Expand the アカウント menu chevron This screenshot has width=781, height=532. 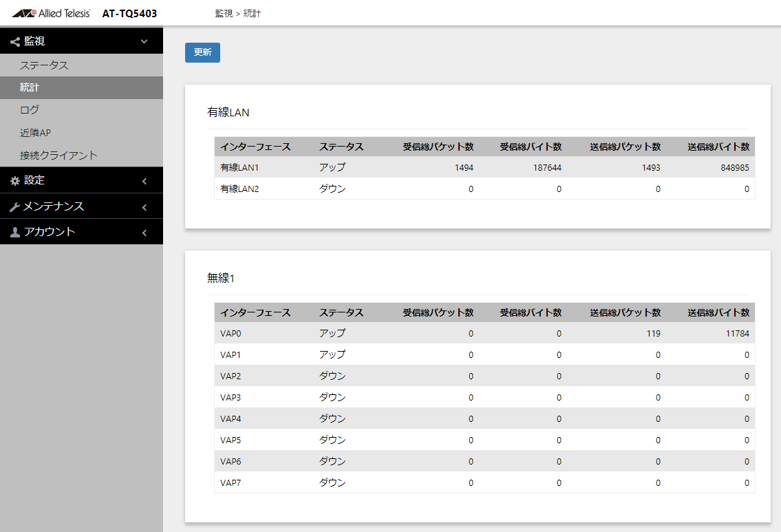(x=144, y=233)
